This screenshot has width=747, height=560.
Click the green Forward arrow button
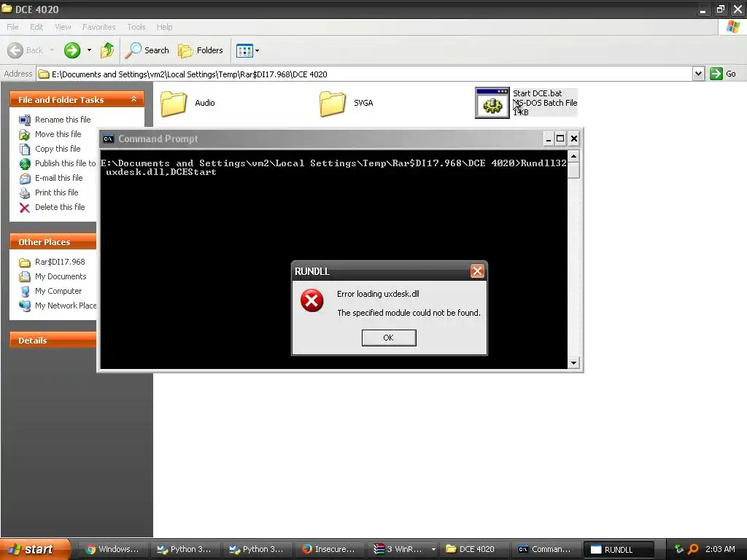(72, 50)
